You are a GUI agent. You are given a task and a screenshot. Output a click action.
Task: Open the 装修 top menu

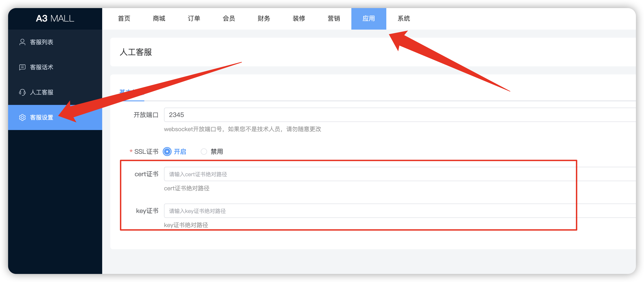pyautogui.click(x=299, y=19)
